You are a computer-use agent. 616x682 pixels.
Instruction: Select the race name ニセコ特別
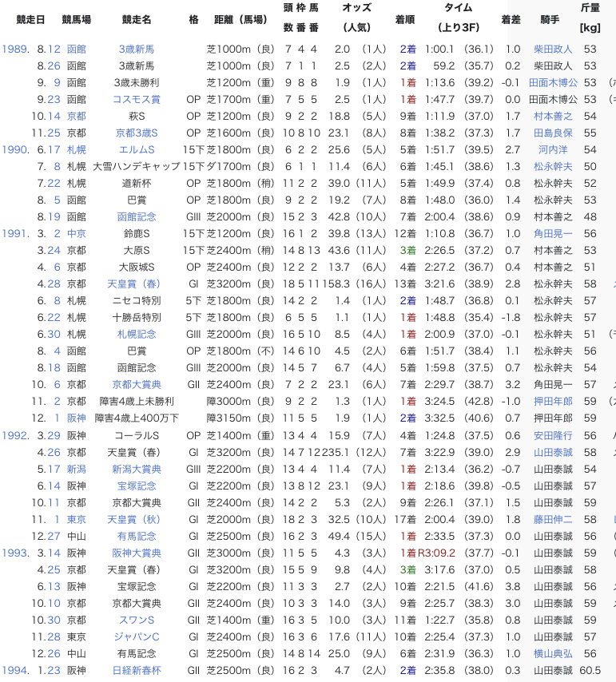tap(137, 300)
